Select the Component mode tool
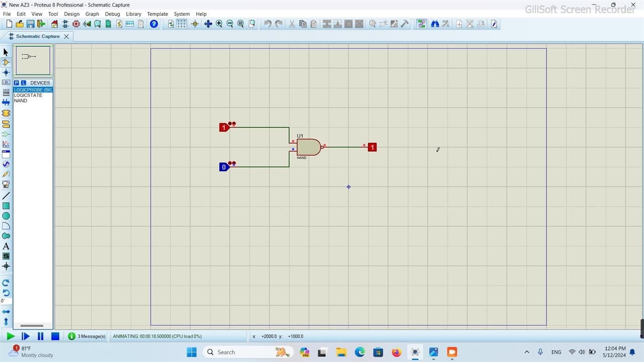 coord(6,62)
